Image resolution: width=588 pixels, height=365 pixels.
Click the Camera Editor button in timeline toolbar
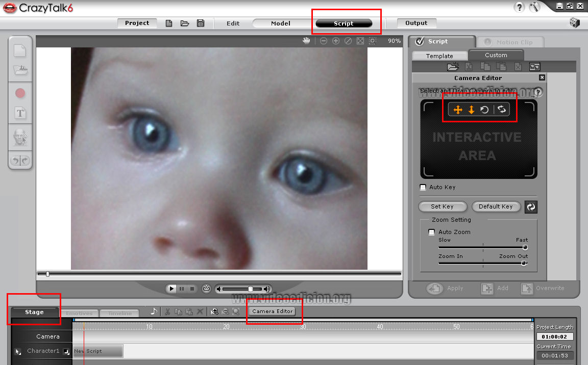point(273,311)
